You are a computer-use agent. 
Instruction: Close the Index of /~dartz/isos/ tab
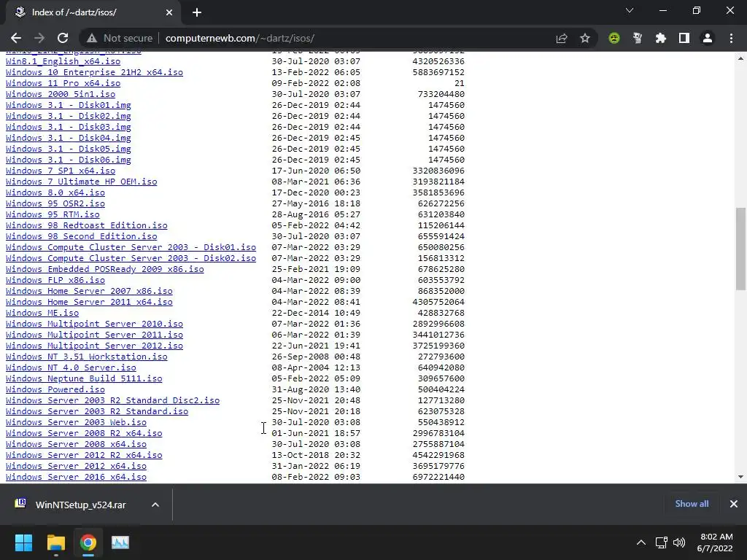coord(169,12)
